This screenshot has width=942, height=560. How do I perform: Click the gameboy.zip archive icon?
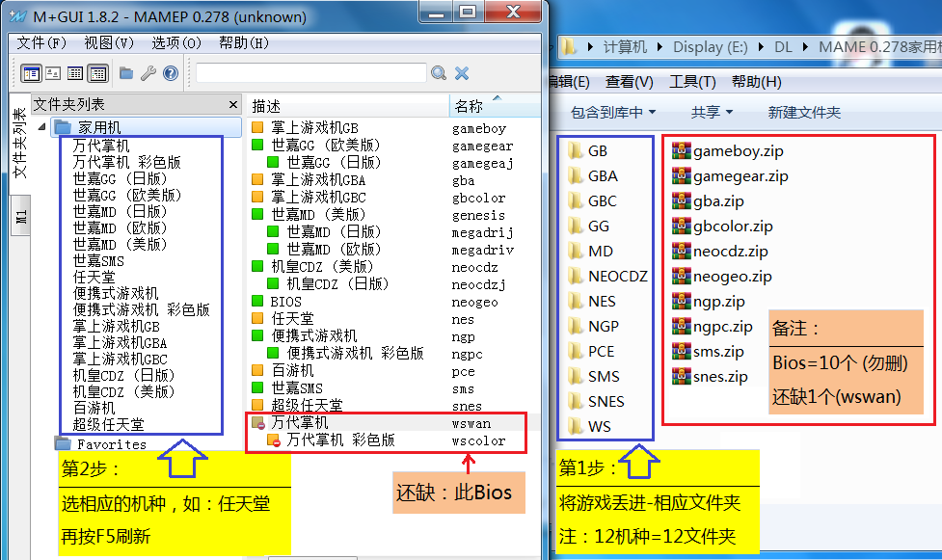tap(682, 150)
